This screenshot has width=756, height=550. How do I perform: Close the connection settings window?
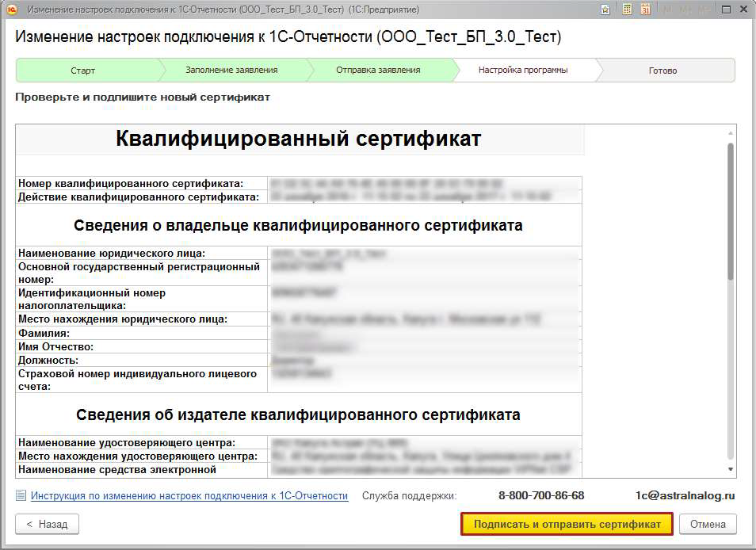coord(744,10)
